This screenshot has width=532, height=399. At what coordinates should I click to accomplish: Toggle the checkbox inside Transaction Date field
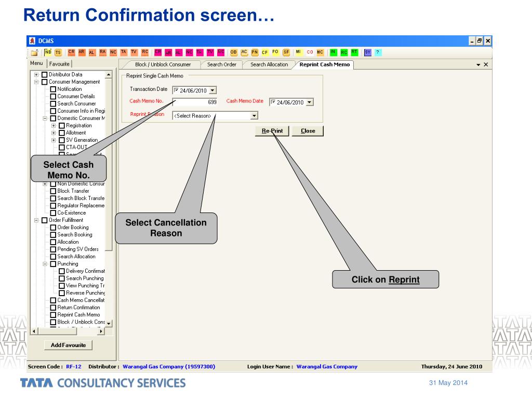point(176,90)
